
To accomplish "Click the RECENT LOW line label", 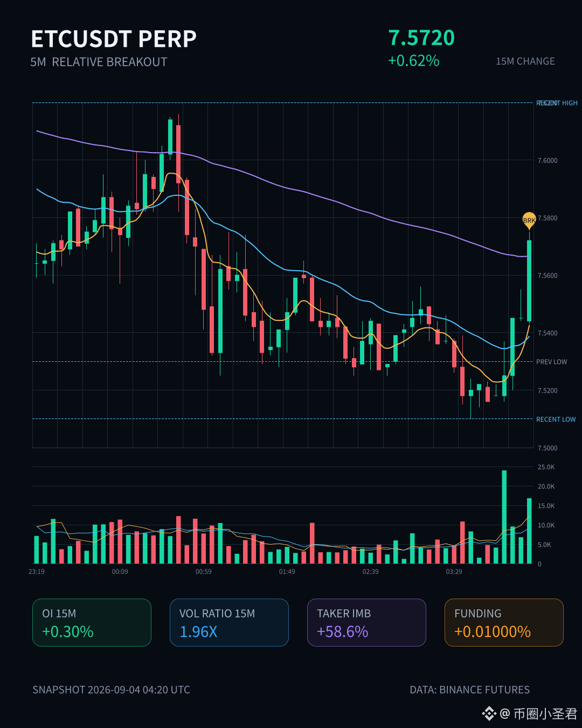I will click(556, 419).
